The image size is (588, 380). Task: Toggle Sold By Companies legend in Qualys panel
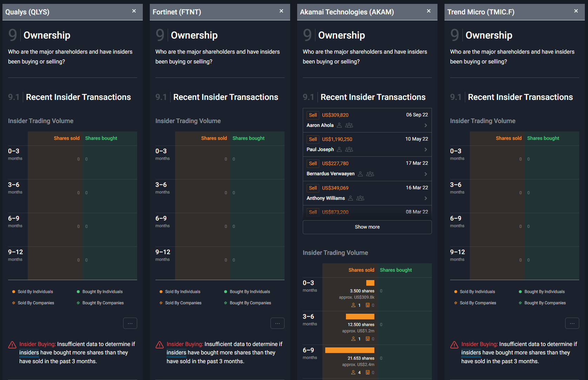[x=33, y=303]
